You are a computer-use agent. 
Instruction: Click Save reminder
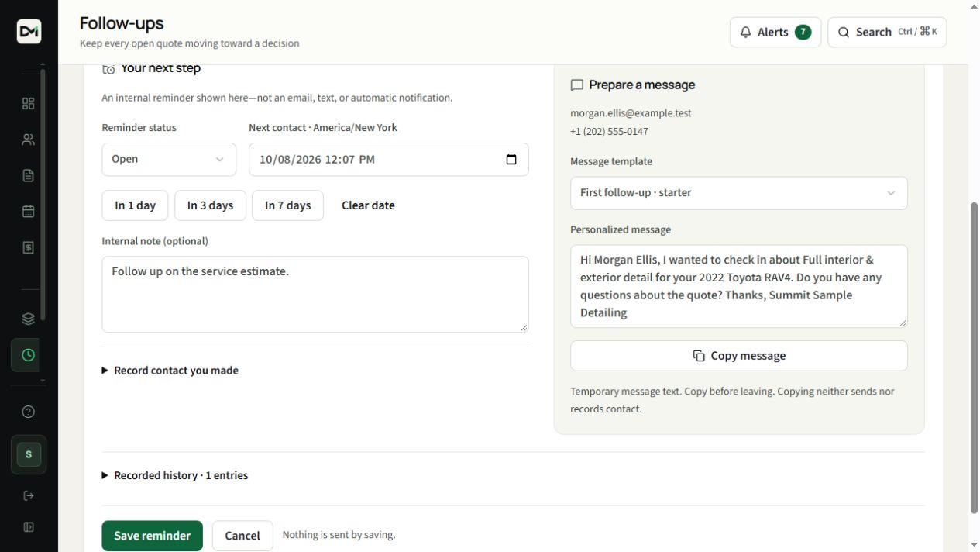pos(152,536)
